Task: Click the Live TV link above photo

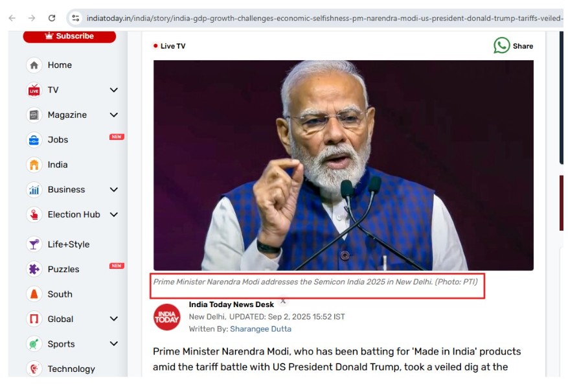Action: pyautogui.click(x=170, y=46)
